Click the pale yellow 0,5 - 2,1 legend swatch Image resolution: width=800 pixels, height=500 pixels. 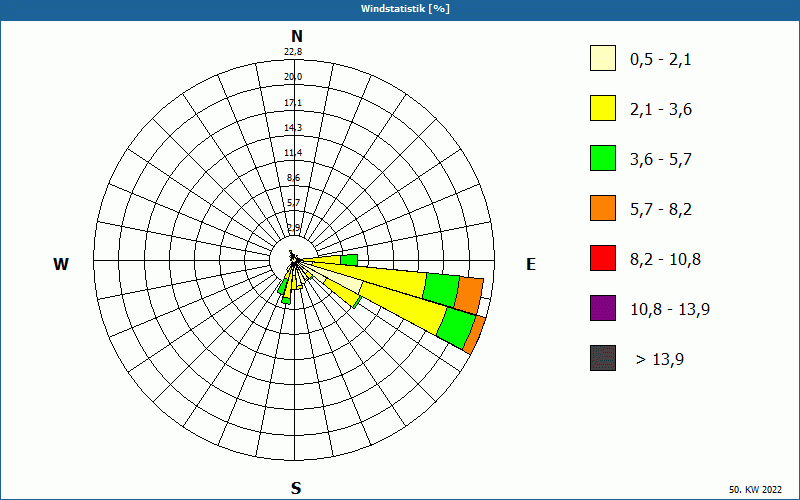(x=603, y=58)
